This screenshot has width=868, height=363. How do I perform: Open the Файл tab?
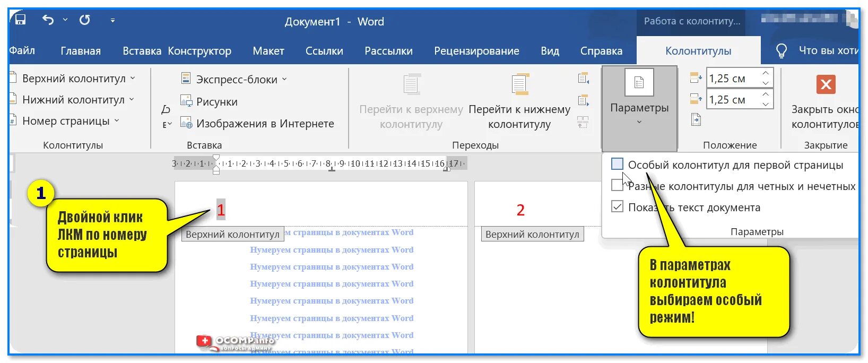22,51
